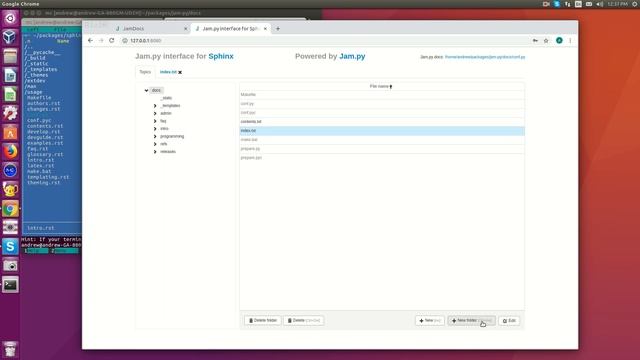Launch Firefox from the dock
The width and height of the screenshot is (640, 360).
[10, 151]
